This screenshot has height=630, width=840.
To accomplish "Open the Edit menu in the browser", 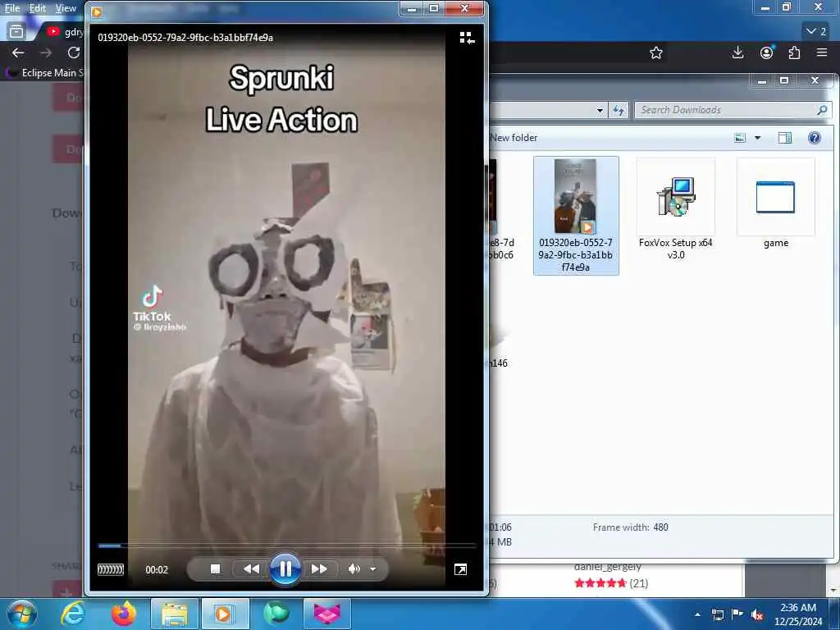I will tap(37, 8).
